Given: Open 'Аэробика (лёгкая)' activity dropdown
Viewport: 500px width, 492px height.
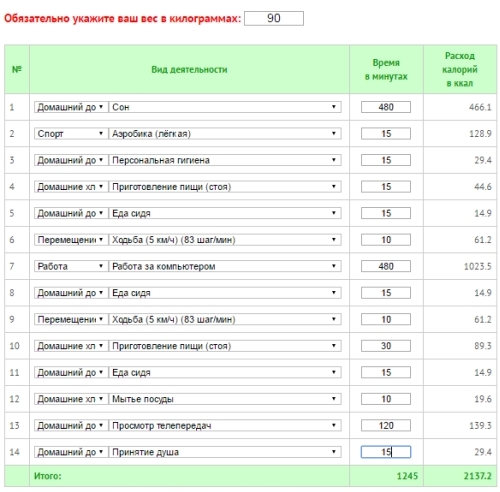Looking at the screenshot, I should coord(225,134).
